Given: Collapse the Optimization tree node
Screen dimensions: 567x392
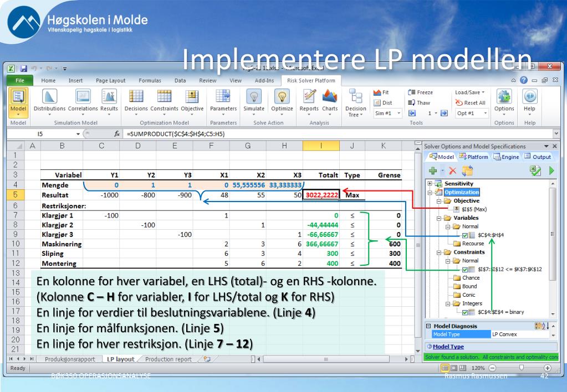Looking at the screenshot, I should [x=430, y=192].
